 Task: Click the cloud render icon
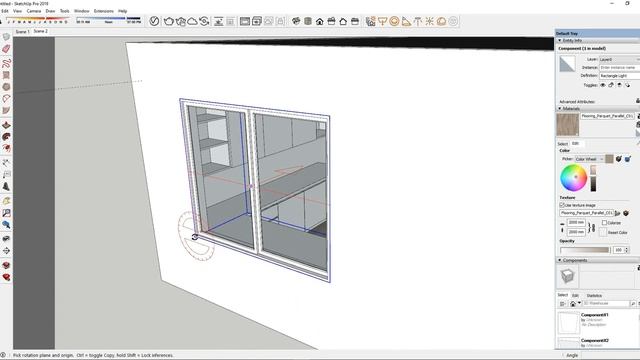pyautogui.click(x=192, y=21)
